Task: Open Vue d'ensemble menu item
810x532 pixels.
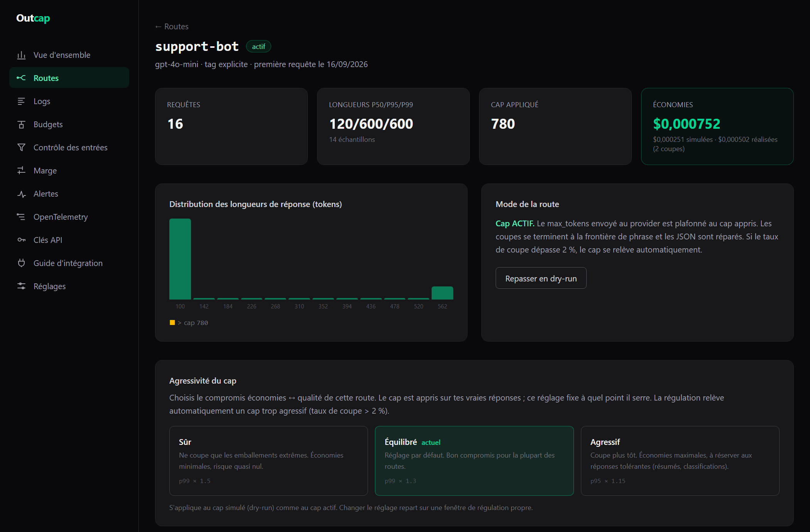Action: point(69,55)
